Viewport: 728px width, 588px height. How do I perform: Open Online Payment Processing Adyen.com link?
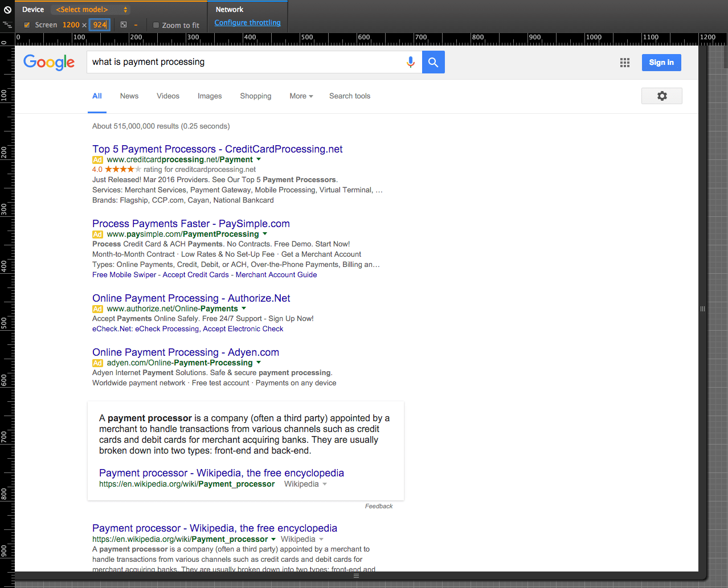tap(186, 352)
